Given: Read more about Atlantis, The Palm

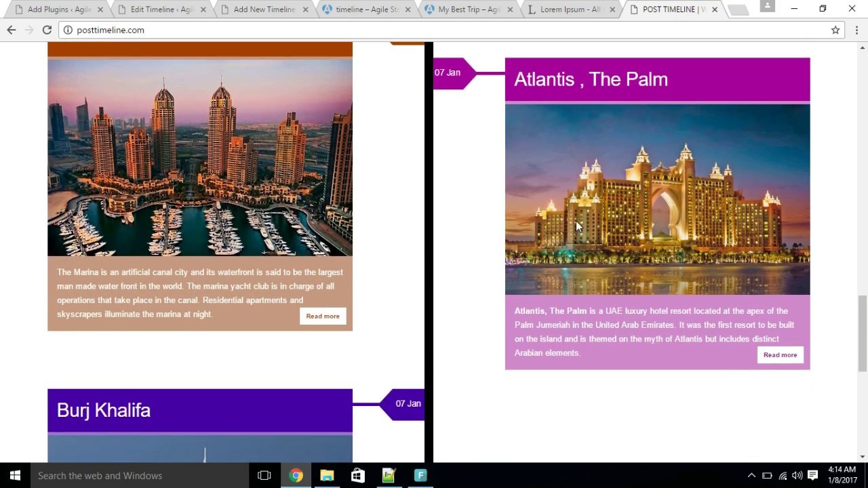Looking at the screenshot, I should (780, 354).
